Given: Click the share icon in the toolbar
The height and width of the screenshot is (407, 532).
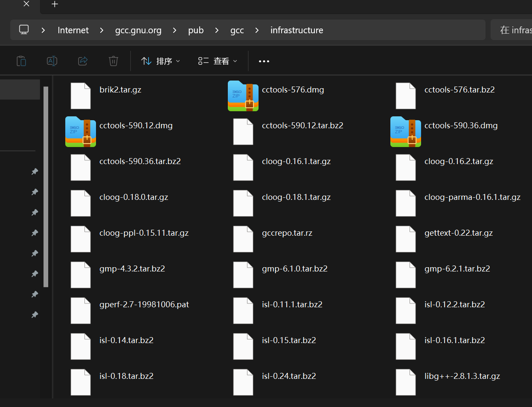Looking at the screenshot, I should coord(83,61).
